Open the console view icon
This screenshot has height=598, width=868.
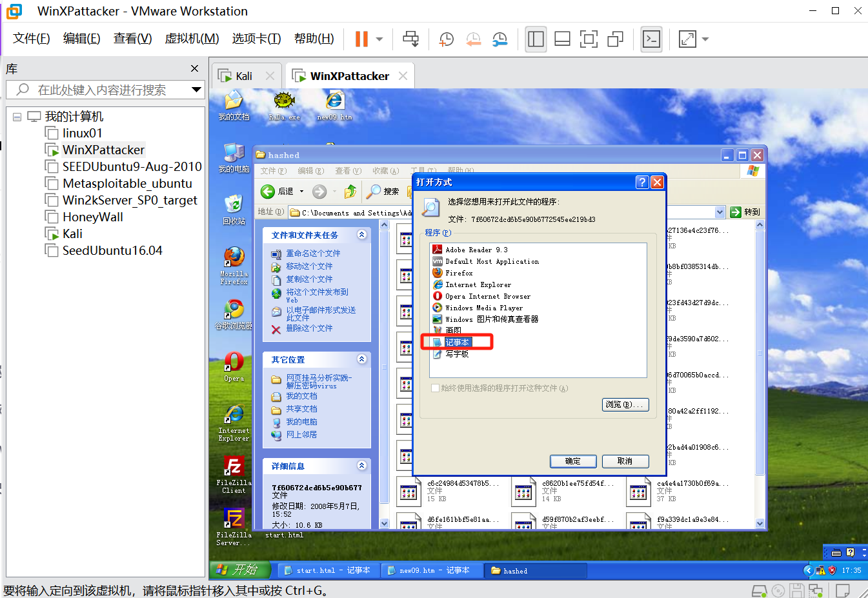[652, 39]
